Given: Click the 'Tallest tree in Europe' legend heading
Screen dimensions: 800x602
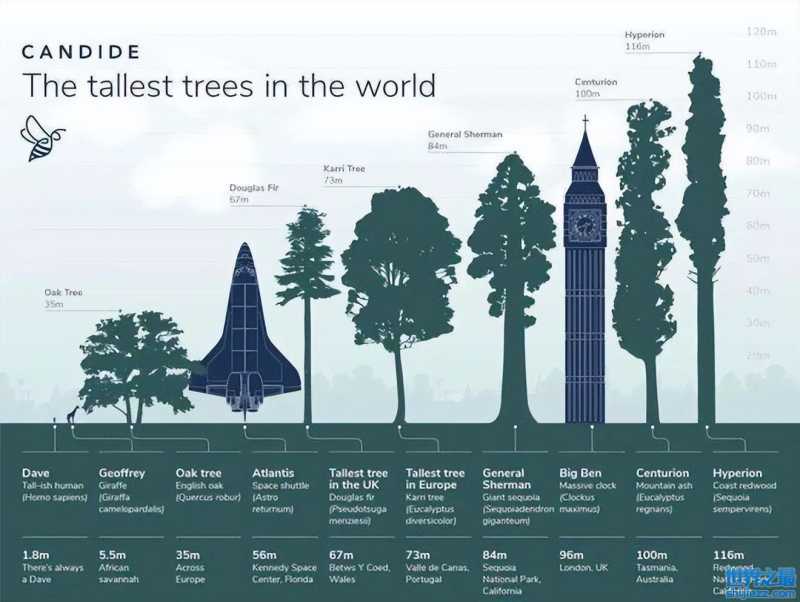Looking at the screenshot, I should pos(435,478).
